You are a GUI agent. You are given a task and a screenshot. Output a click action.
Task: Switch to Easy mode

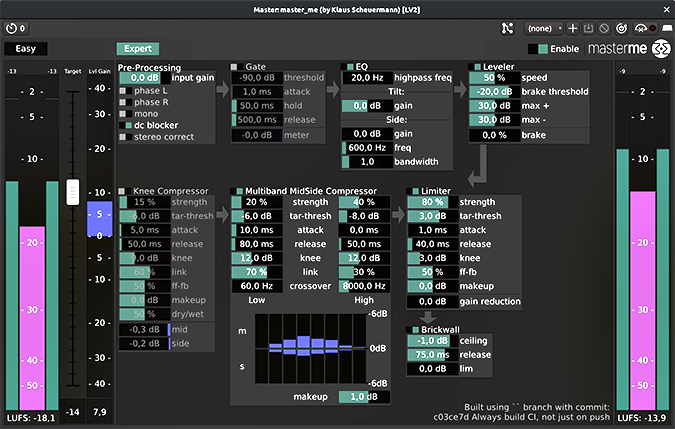26,48
